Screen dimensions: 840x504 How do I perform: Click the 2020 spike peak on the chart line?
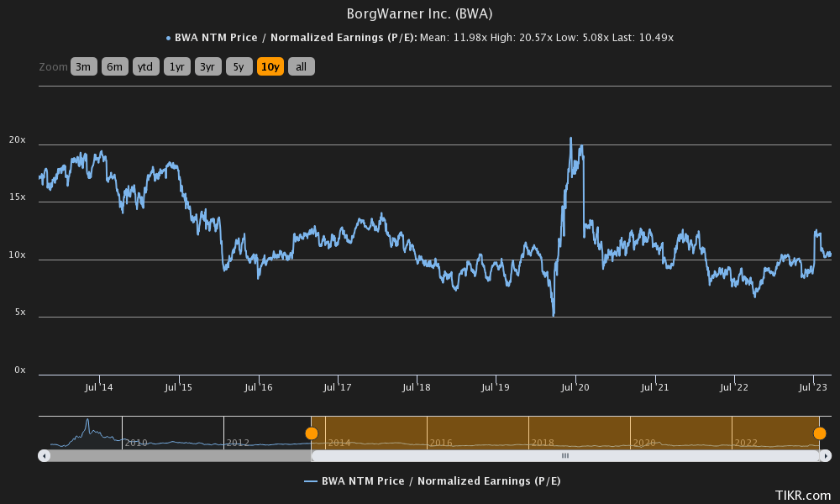click(x=571, y=139)
